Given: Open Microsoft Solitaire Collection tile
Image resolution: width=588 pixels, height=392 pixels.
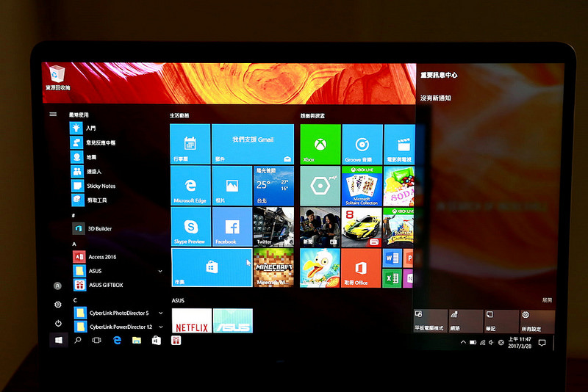Looking at the screenshot, I should 362,186.
